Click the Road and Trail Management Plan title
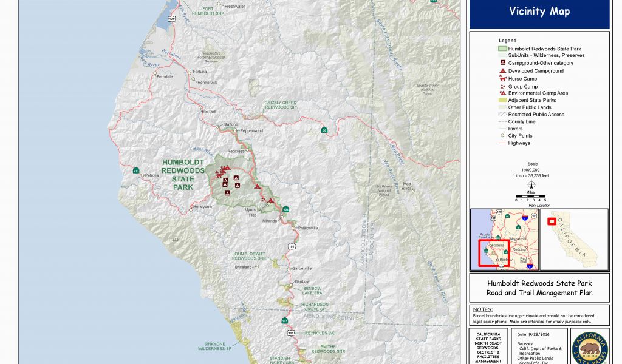The height and width of the screenshot is (364, 622). (539, 293)
